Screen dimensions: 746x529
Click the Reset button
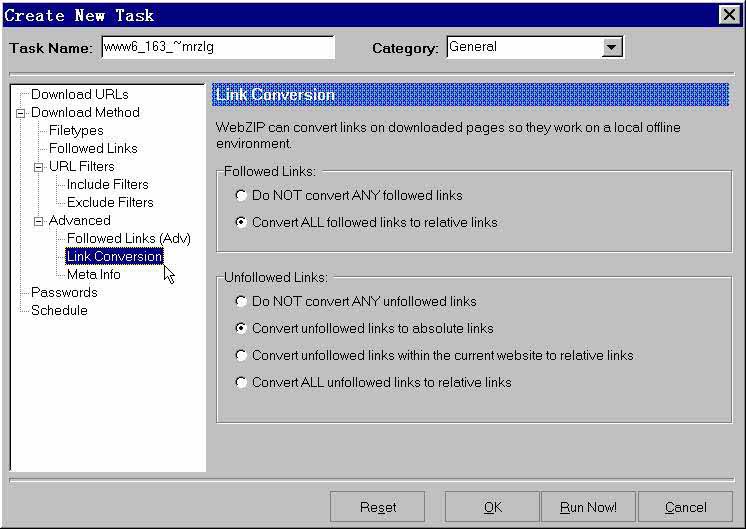pyautogui.click(x=377, y=507)
